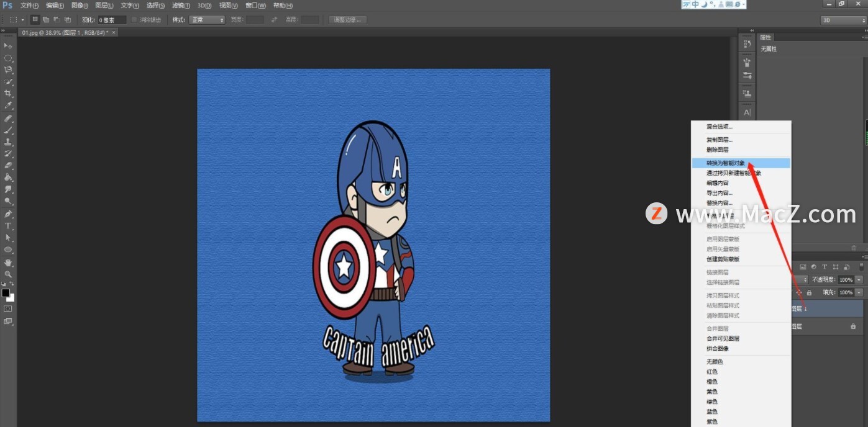The height and width of the screenshot is (427, 868).
Task: Select the Healing Brush tool
Action: tap(8, 118)
